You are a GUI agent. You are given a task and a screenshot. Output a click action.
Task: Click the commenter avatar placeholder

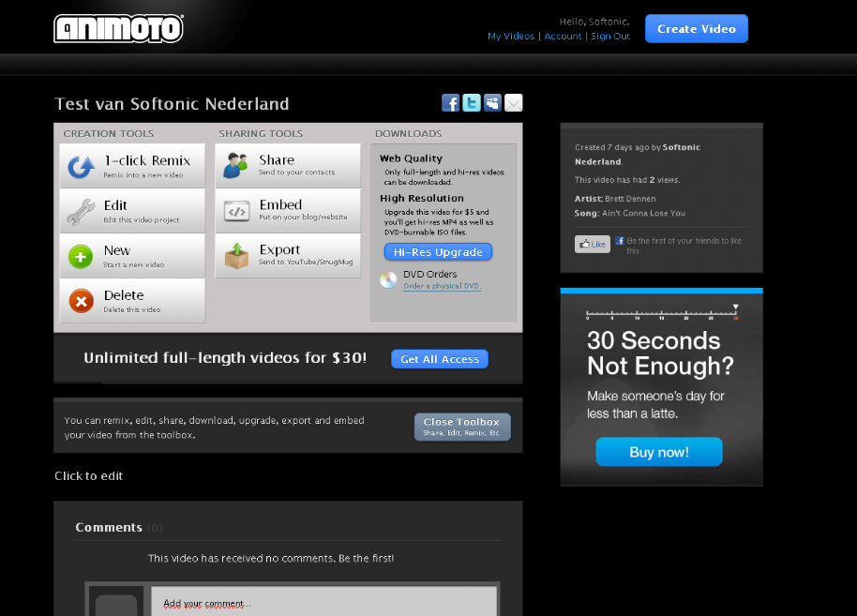point(116,601)
